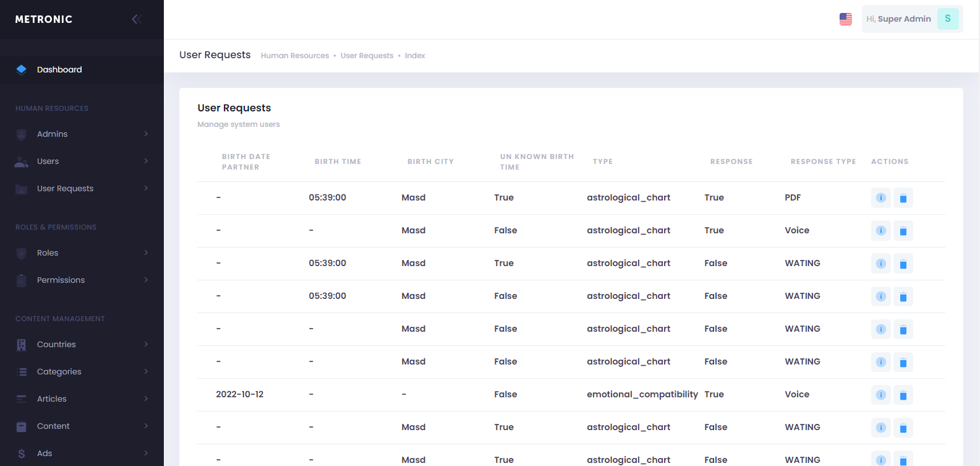This screenshot has width=980, height=466.
Task: Open the Articles sidebar menu item
Action: point(51,399)
